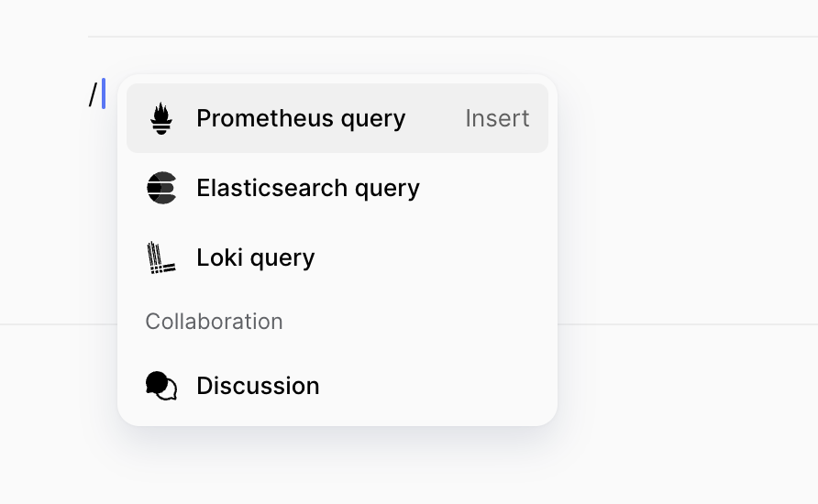Select the Prometheus query menu item
This screenshot has height=504, width=818.
[337, 118]
